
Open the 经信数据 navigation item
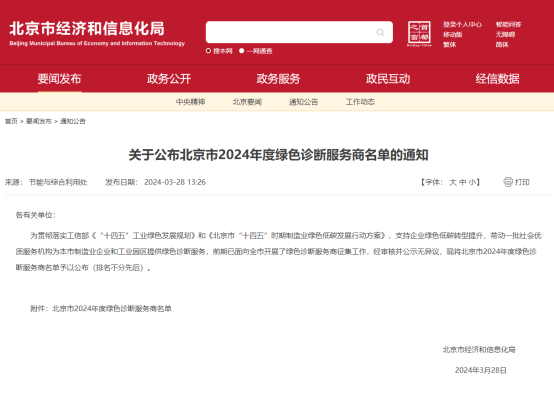point(497,78)
